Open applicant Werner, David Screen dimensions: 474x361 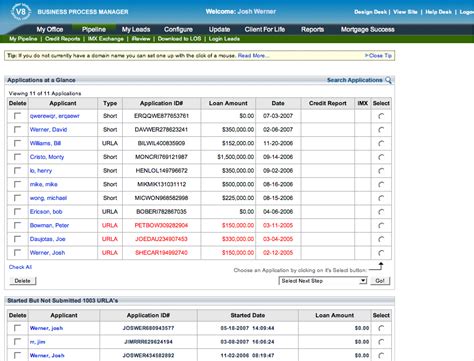pyautogui.click(x=48, y=130)
